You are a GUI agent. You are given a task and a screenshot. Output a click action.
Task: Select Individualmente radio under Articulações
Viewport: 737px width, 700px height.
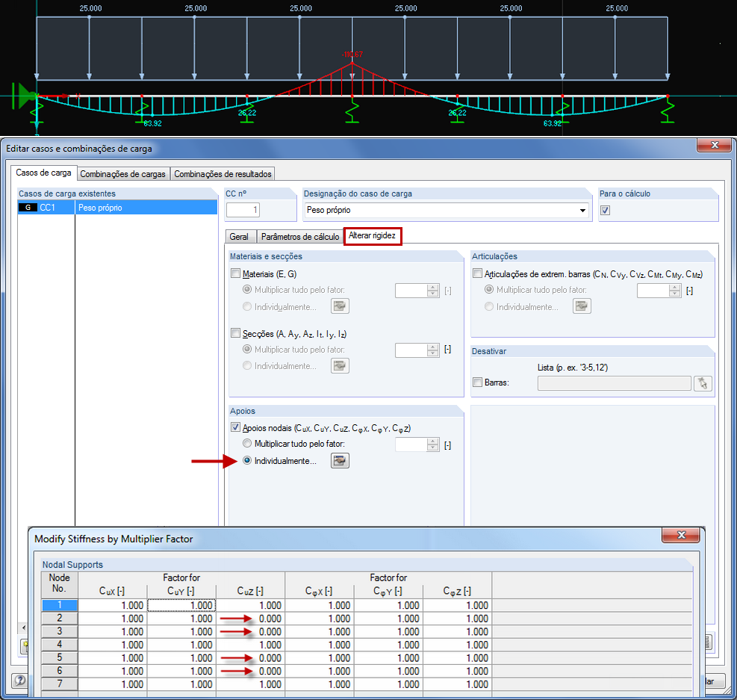point(489,306)
